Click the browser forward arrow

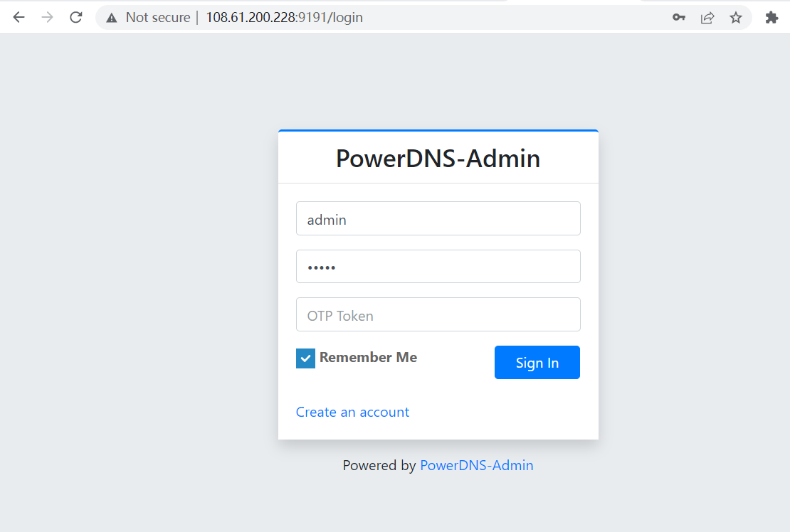(x=48, y=18)
